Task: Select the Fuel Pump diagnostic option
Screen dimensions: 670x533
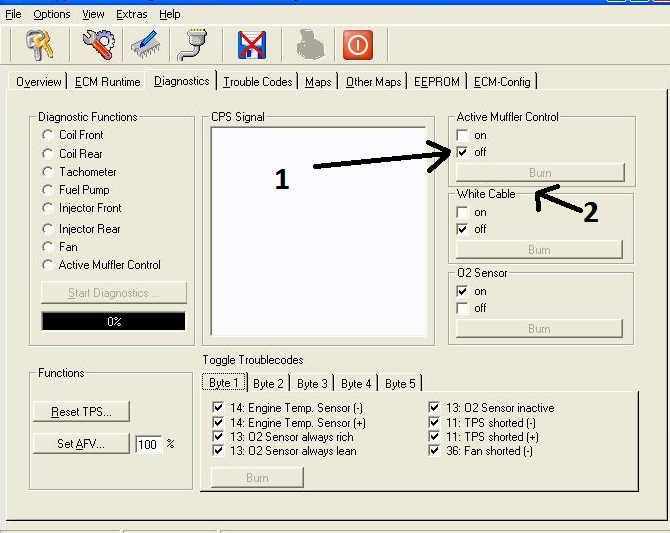Action: (x=47, y=190)
